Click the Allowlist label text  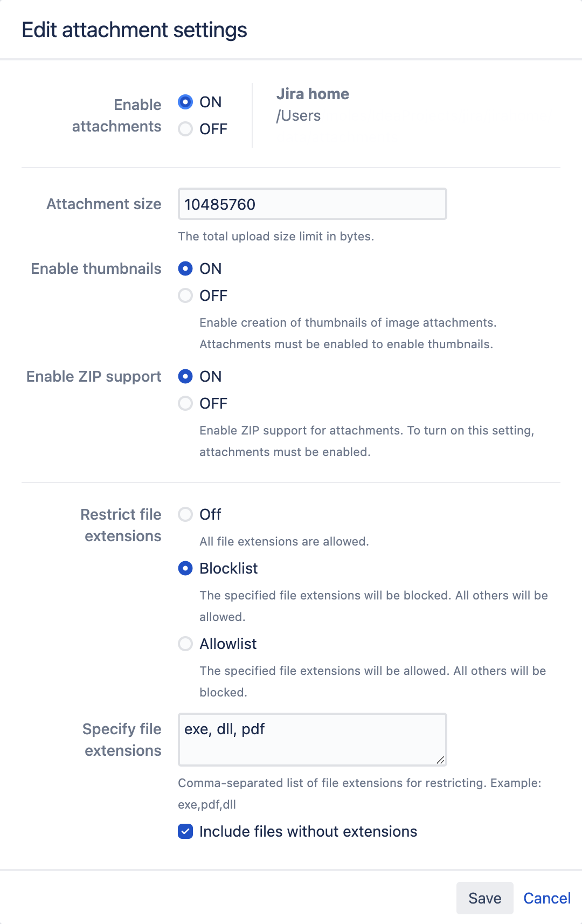pyautogui.click(x=228, y=644)
